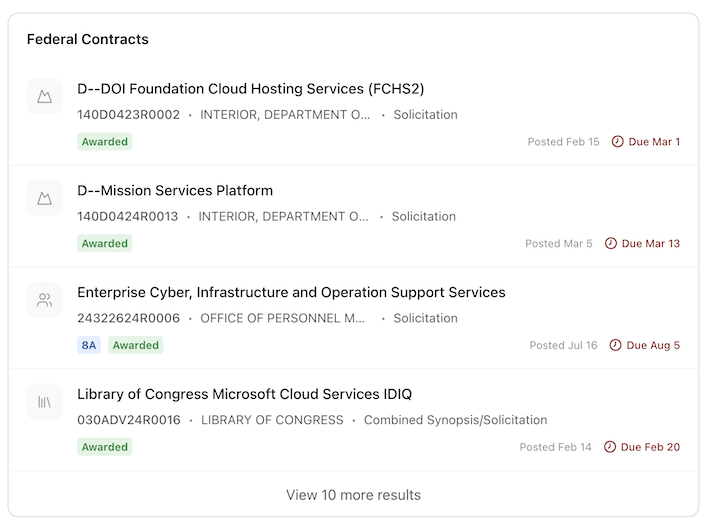Click the 8A badge on Enterprise Cyber contract
Viewport: 706px width, 526px height.
(x=89, y=346)
